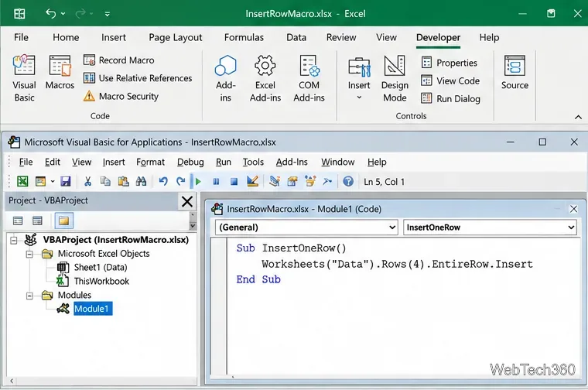Customize Quick Access Toolbar dropdown
The height and width of the screenshot is (390, 588).
click(x=108, y=14)
